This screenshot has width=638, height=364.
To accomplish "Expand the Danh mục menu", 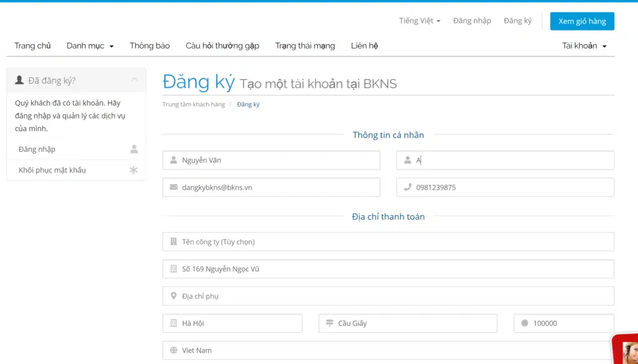I will click(90, 45).
